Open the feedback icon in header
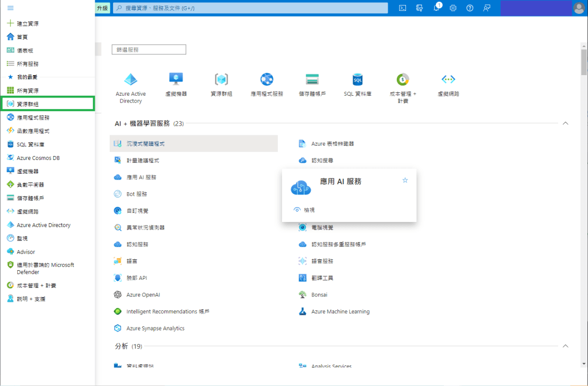588x386 pixels. coord(487,8)
